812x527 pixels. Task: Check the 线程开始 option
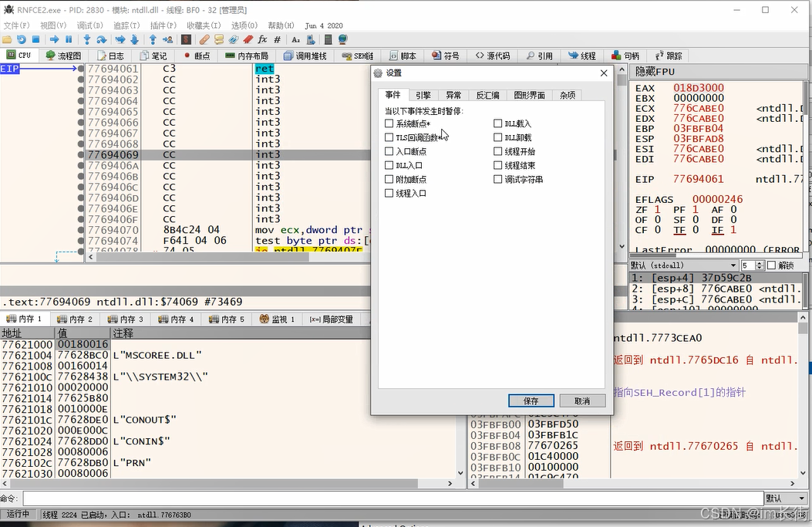tap(497, 151)
